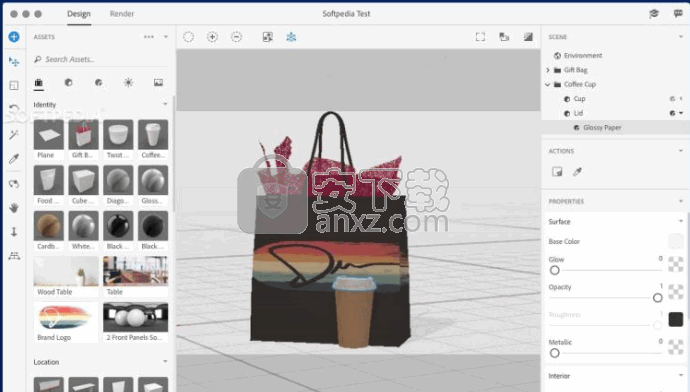This screenshot has width=690, height=392.
Task: Choose the 2 Front Panels Soft light
Action: [x=136, y=317]
